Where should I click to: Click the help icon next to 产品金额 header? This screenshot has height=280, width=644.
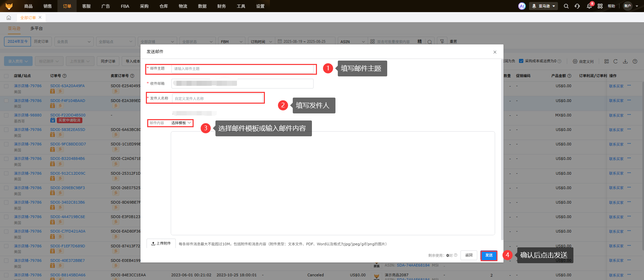(569, 76)
